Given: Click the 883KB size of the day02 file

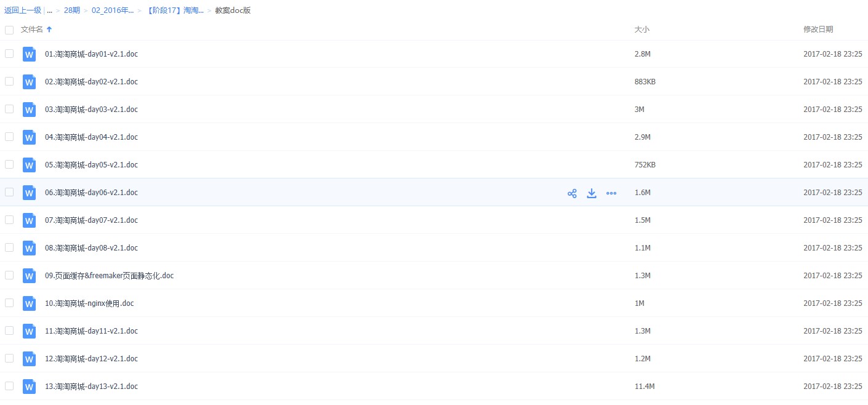Looking at the screenshot, I should pos(645,82).
